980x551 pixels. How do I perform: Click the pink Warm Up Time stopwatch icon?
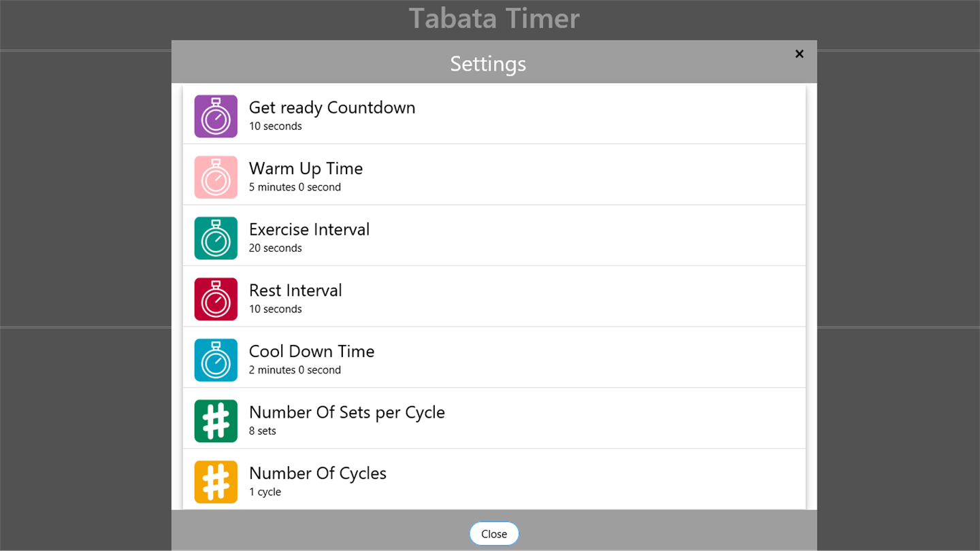coord(216,178)
